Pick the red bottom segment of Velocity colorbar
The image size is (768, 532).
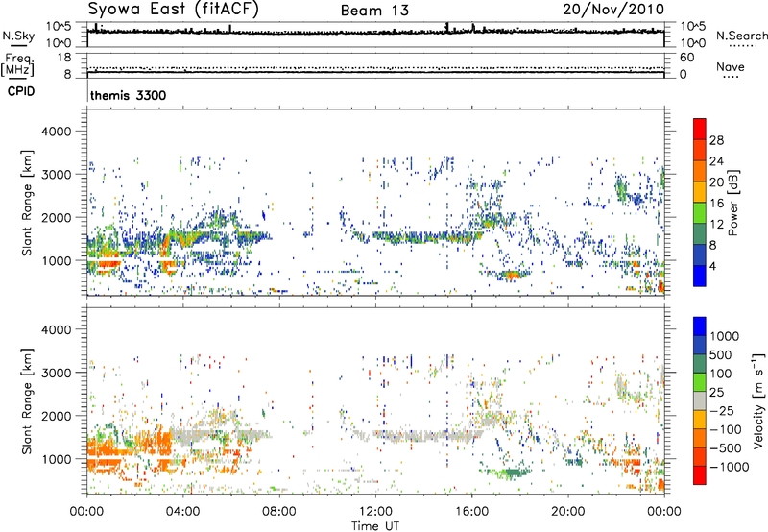pyautogui.click(x=700, y=475)
